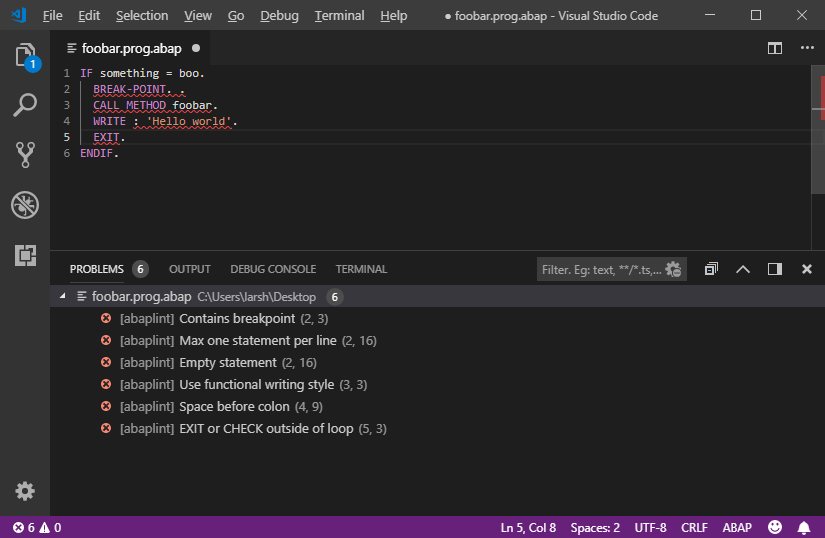Screen dimensions: 825x538
Task: Open the View menu
Action: coord(198,16)
